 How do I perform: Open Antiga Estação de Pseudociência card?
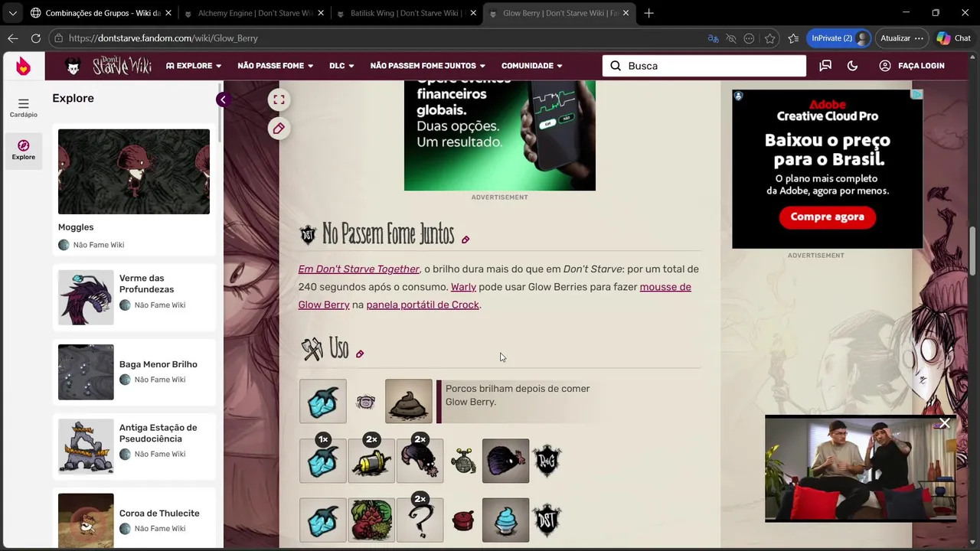point(134,446)
